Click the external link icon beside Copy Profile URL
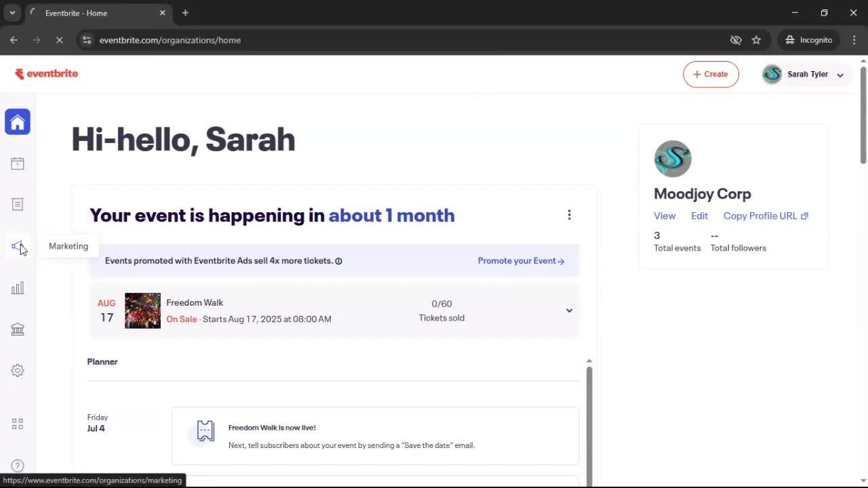The height and width of the screenshot is (488, 868). 804,216
